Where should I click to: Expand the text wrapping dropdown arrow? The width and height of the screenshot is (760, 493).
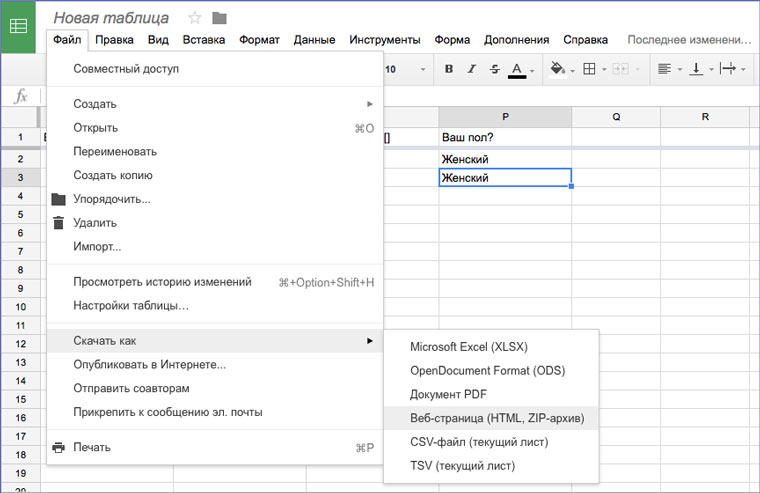click(x=744, y=69)
